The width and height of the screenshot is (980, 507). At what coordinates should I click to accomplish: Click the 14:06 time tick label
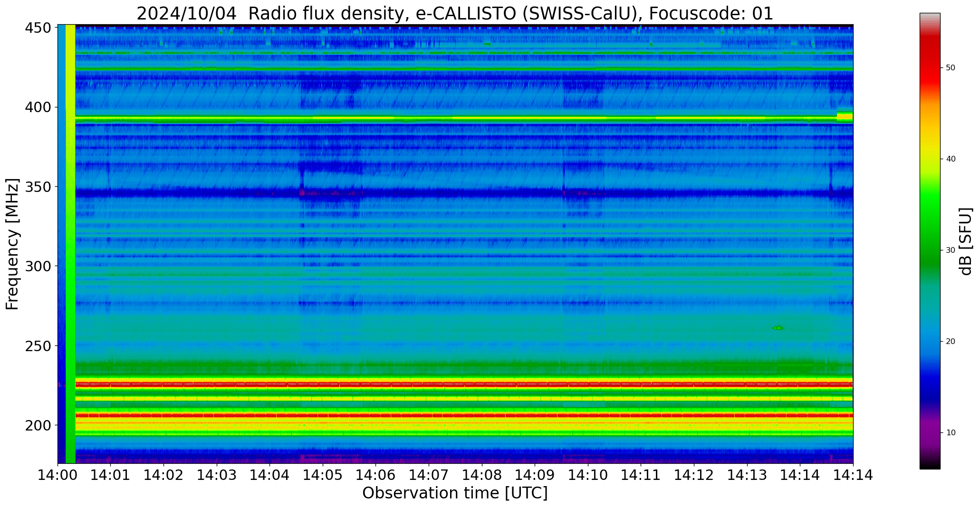(x=376, y=475)
